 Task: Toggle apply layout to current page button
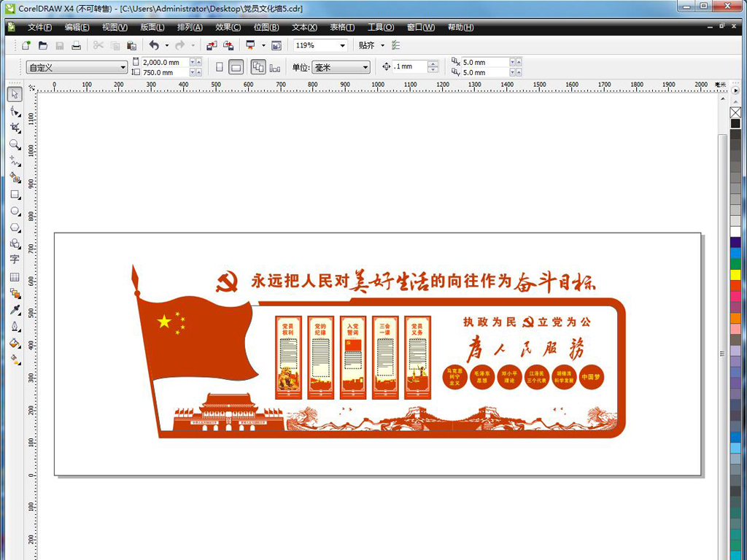pos(275,67)
